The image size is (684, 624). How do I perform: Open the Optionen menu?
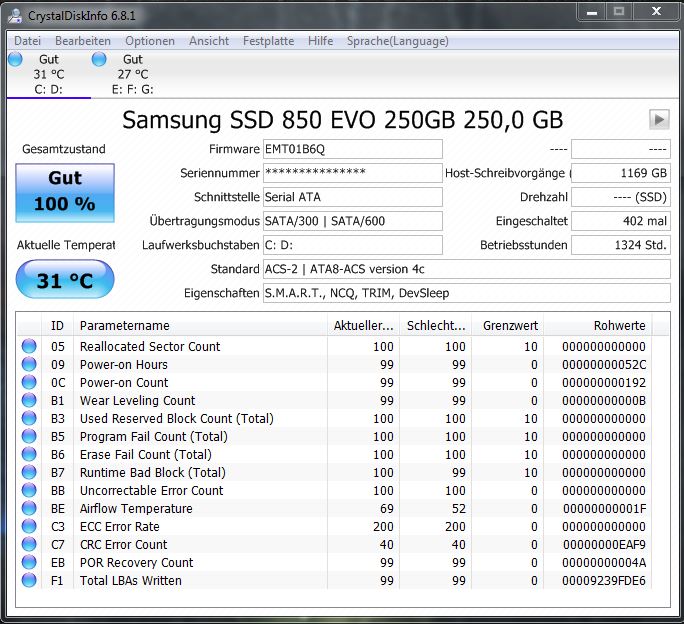click(x=150, y=41)
